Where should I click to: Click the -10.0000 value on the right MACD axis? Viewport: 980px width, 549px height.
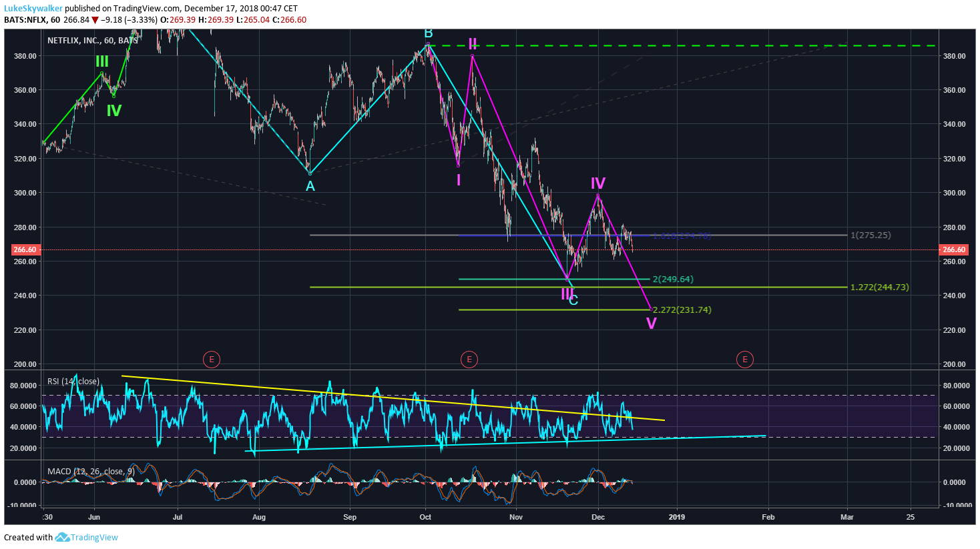click(957, 506)
